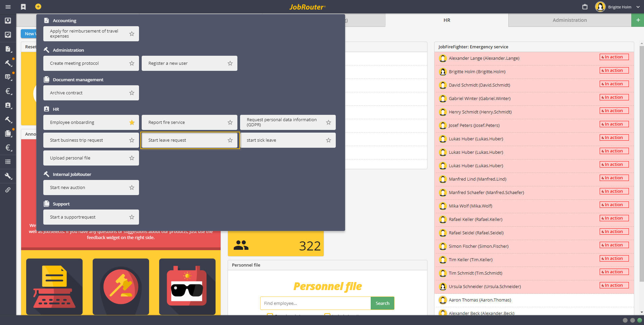The image size is (644, 325).
Task: Click Alexander Lange's user avatar icon
Action: tap(443, 58)
